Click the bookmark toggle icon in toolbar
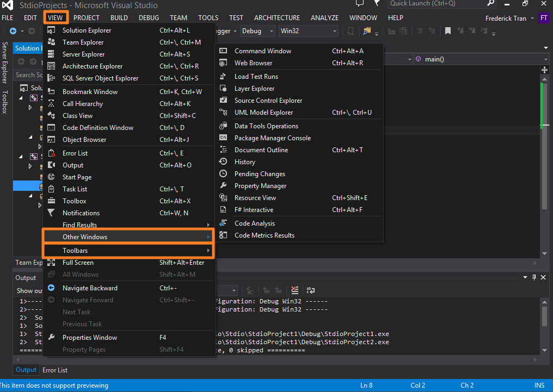Viewport: 553px width, 392px height. (x=448, y=31)
